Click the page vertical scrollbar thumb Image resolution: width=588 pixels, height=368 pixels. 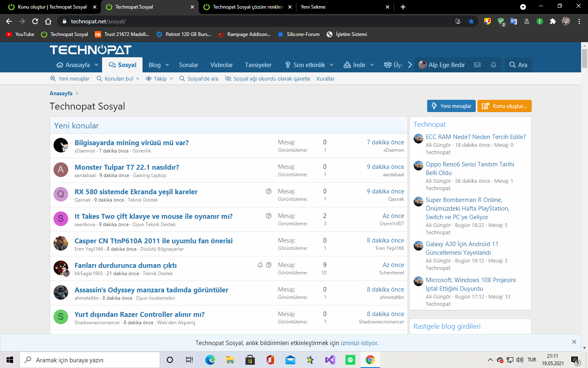(x=584, y=58)
